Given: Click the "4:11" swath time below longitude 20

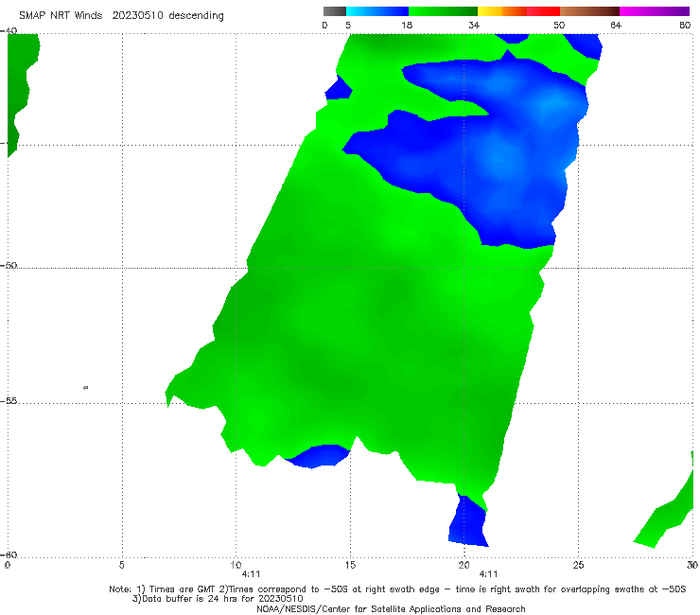Looking at the screenshot, I should [x=488, y=574].
